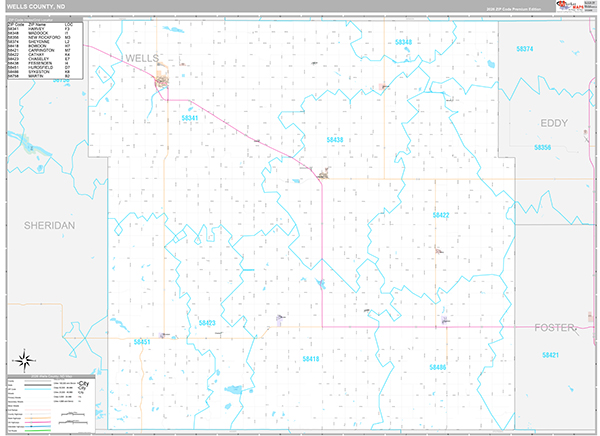Click ZIP code label 58486

[437, 367]
